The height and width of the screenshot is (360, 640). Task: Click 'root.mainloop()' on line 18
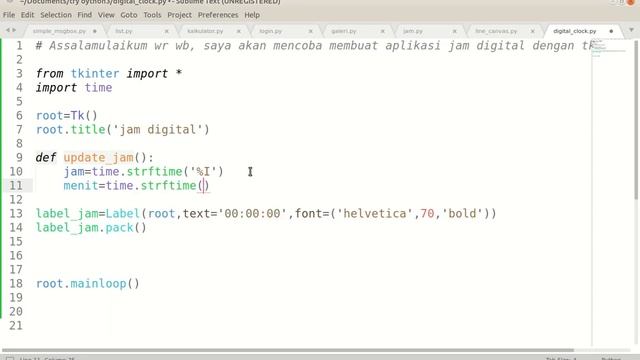pos(87,283)
